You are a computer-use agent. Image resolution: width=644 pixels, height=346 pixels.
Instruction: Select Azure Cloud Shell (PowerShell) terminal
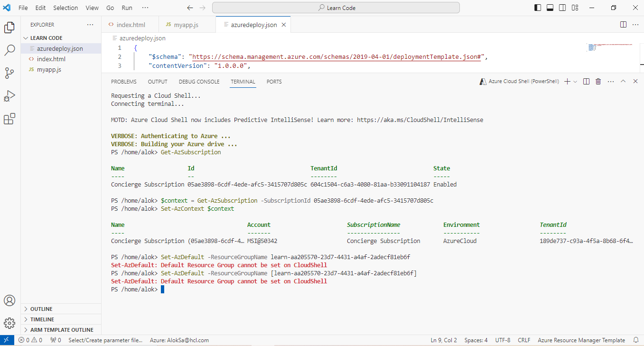520,82
